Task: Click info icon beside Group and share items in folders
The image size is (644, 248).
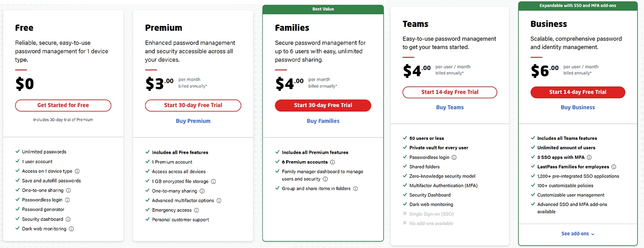Action: pyautogui.click(x=355, y=189)
